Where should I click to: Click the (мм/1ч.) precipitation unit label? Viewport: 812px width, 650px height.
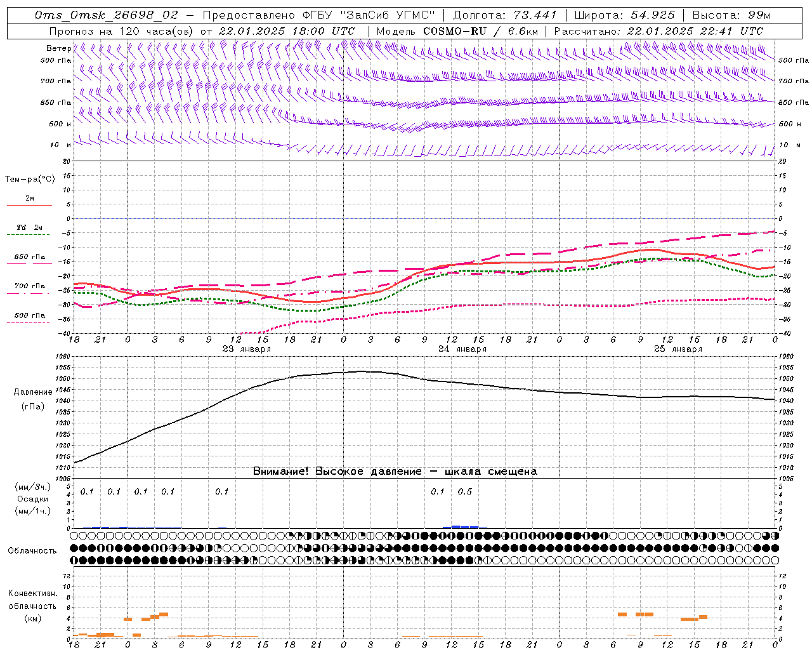(33, 511)
